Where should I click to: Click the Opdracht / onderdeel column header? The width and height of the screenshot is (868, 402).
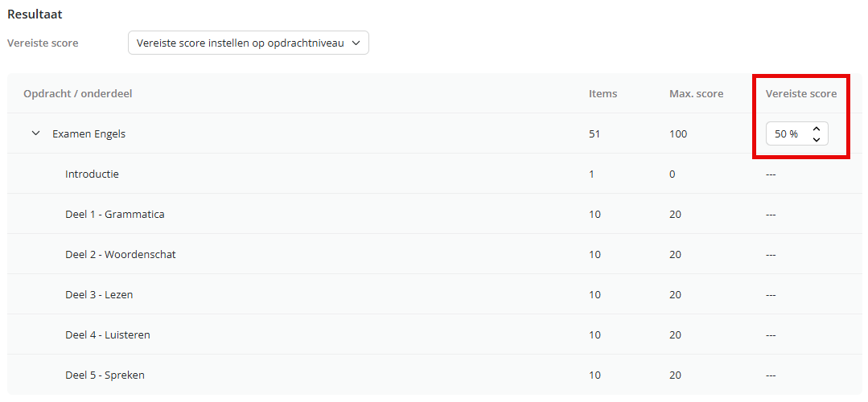tap(77, 93)
